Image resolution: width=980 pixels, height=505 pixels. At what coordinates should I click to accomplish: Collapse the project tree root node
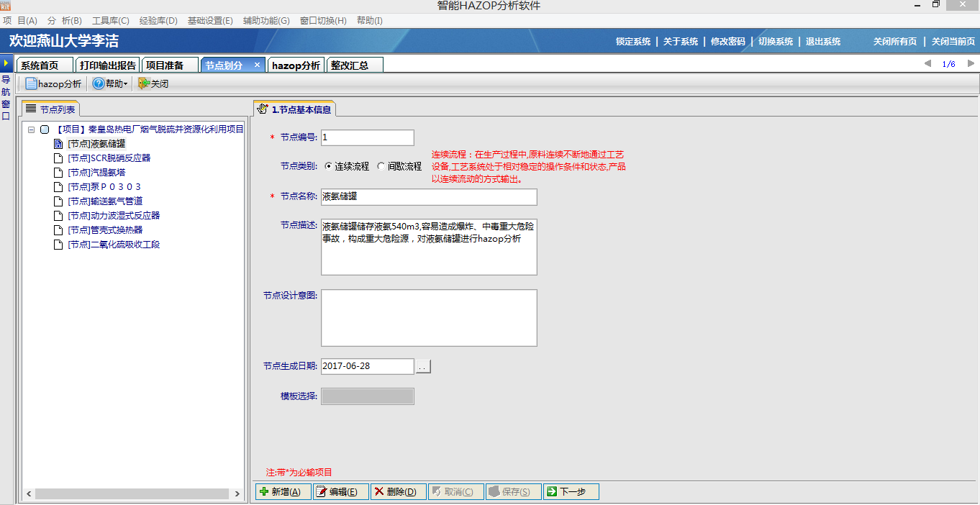[32, 129]
